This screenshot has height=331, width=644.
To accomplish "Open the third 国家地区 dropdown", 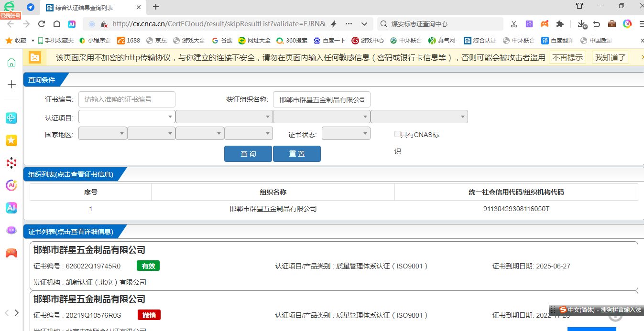I will point(200,133).
